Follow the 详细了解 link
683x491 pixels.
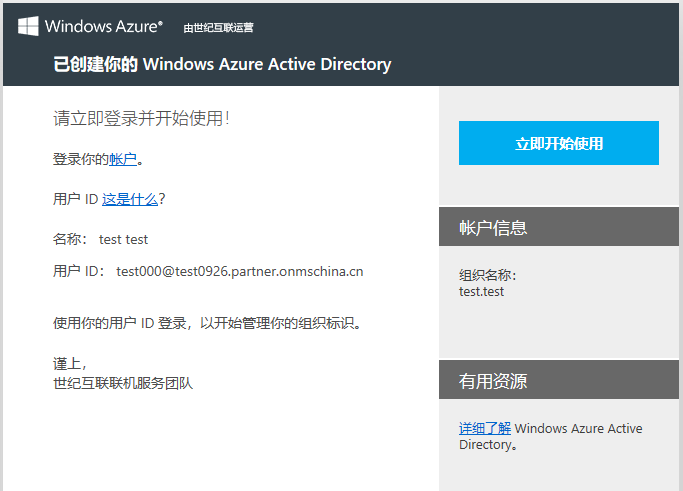click(485, 428)
